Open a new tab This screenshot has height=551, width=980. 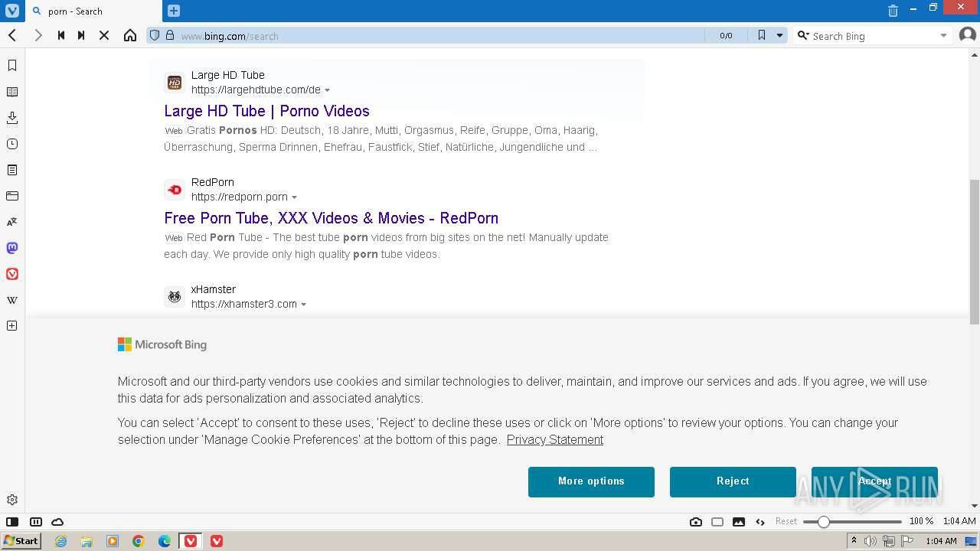(x=174, y=11)
